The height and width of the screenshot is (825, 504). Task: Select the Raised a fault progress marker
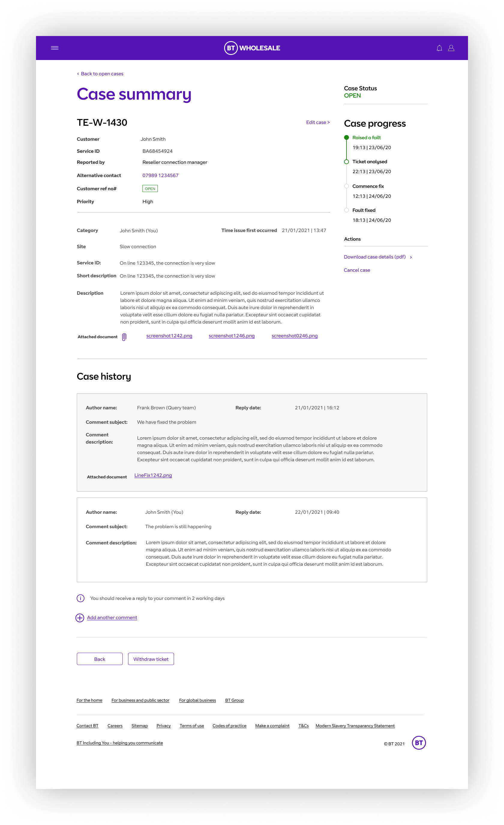tap(346, 138)
